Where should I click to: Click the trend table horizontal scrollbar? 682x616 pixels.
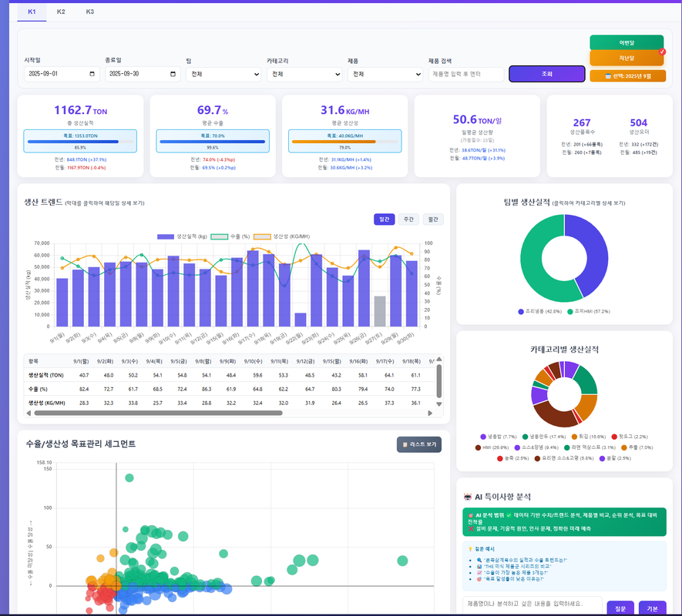[x=158, y=413]
